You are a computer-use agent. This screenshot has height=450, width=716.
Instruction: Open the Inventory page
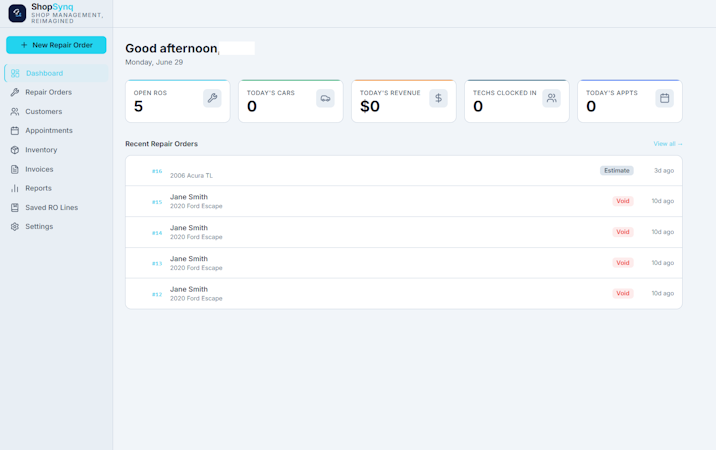(x=56, y=150)
